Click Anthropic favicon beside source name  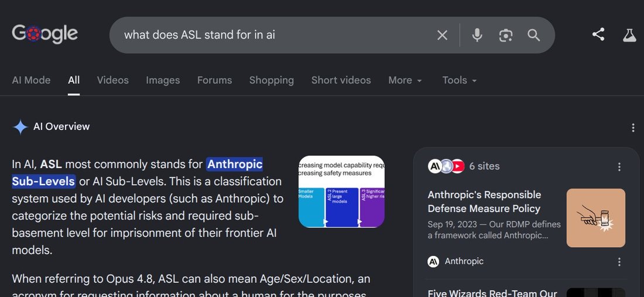tap(433, 262)
